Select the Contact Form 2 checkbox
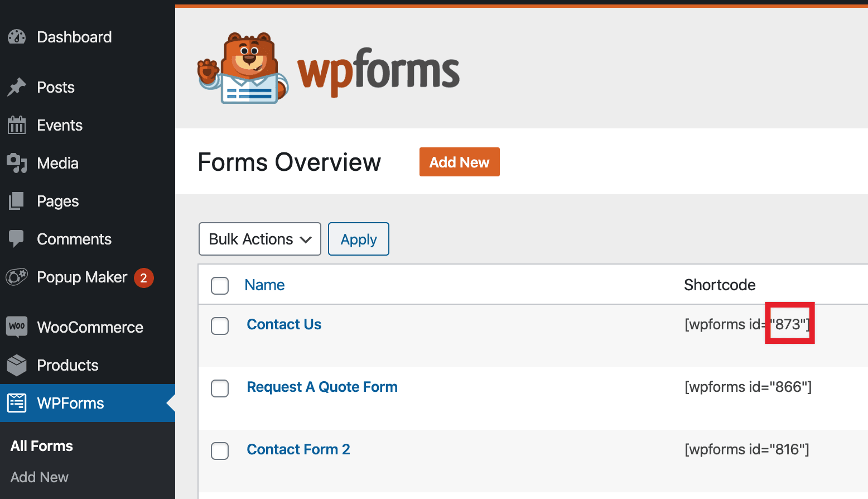The height and width of the screenshot is (499, 868). click(220, 451)
